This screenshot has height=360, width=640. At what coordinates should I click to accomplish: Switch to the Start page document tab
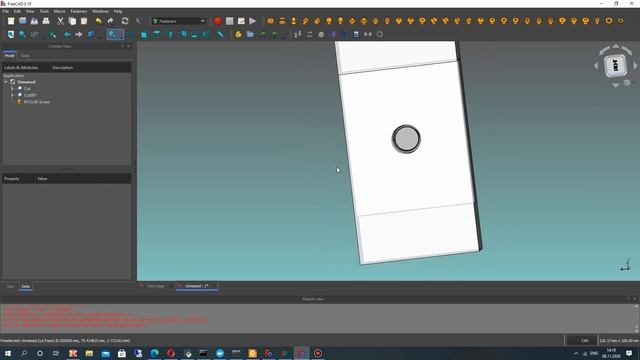pyautogui.click(x=156, y=286)
